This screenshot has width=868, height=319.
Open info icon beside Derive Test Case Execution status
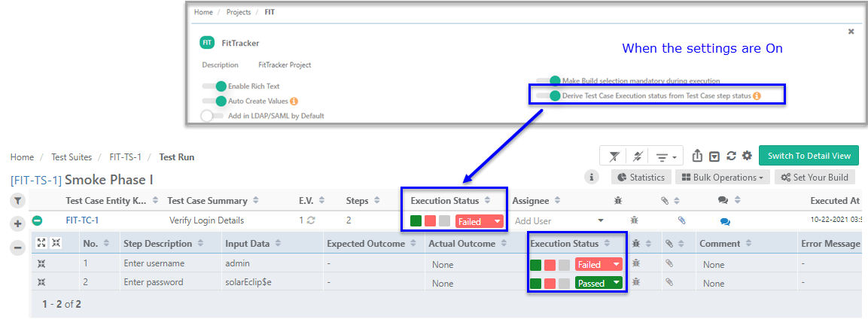[x=757, y=96]
